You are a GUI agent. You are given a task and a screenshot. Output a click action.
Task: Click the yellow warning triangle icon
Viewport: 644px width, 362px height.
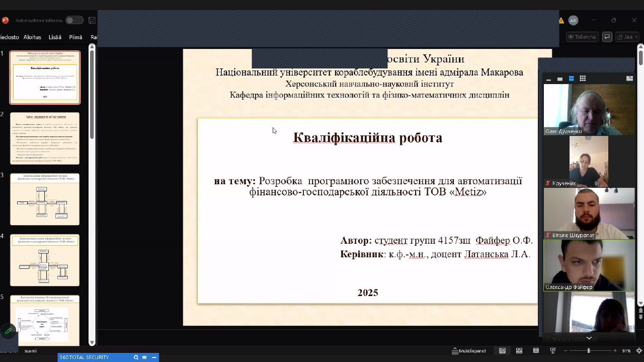(x=561, y=20)
